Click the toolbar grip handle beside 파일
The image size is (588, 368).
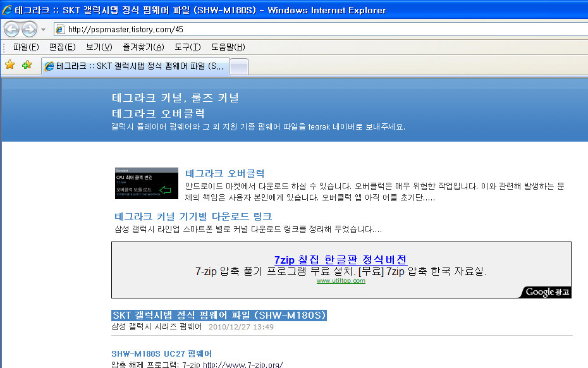(4, 47)
